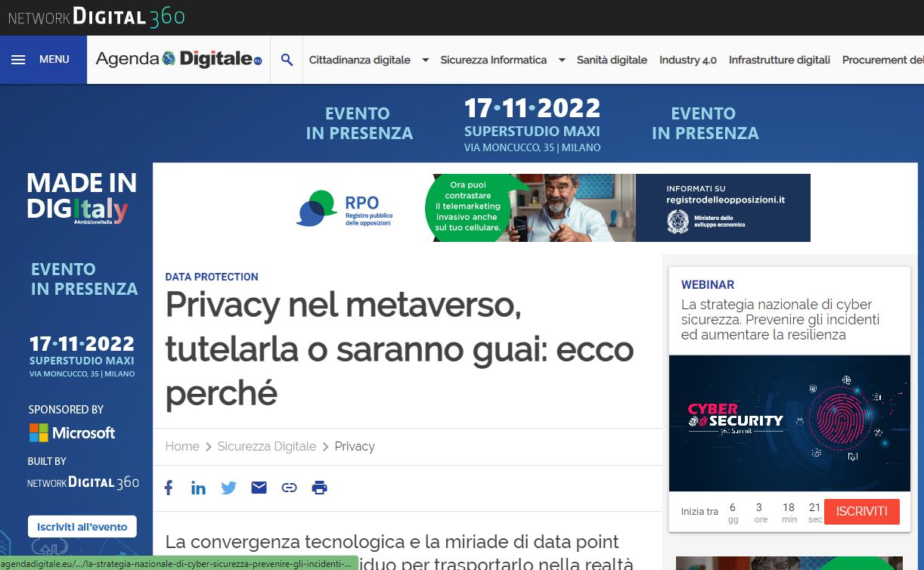Print the article with printer icon
The image size is (924, 570).
pos(319,488)
